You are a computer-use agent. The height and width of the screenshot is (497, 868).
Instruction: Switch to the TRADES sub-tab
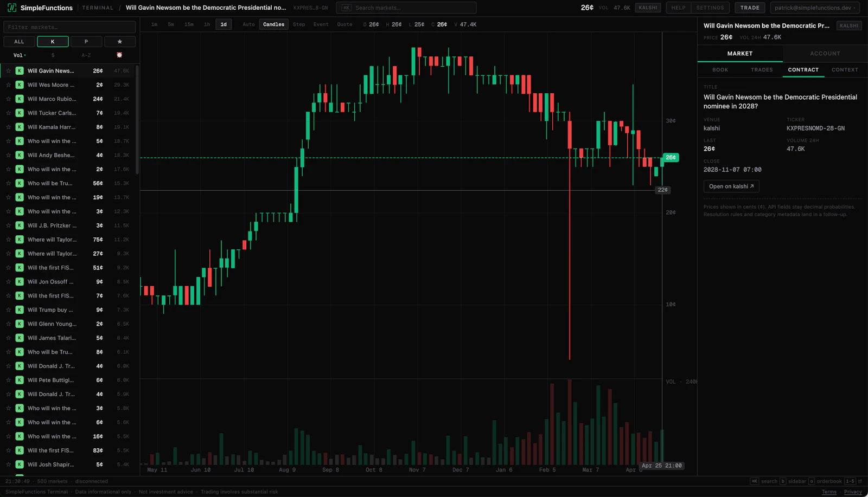click(762, 70)
